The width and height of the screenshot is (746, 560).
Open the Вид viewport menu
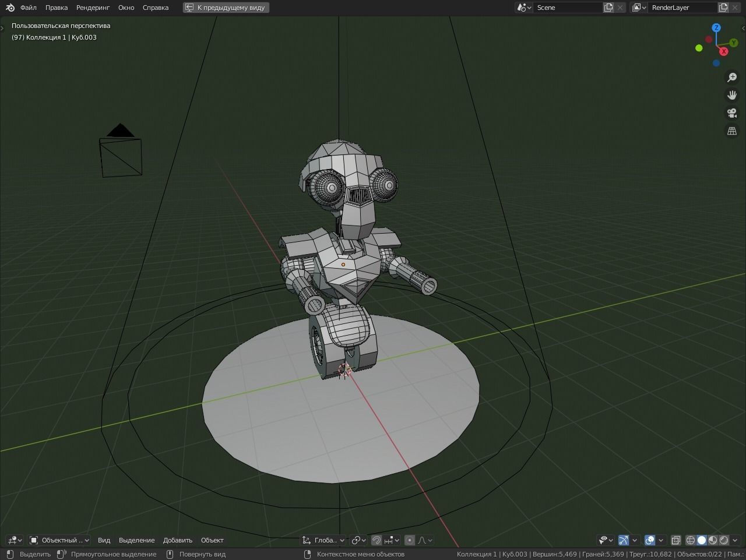(104, 540)
